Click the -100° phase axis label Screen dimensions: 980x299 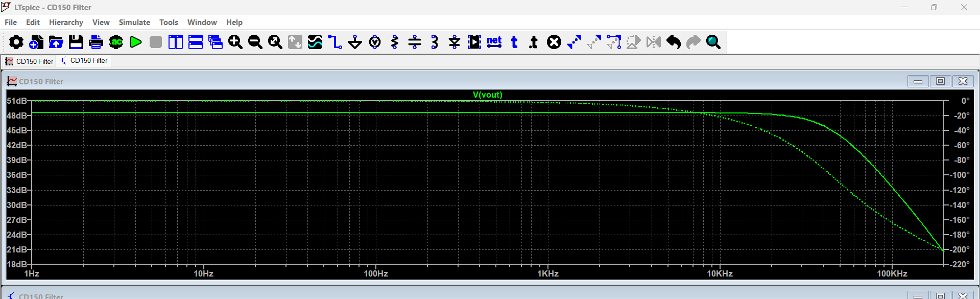(960, 175)
